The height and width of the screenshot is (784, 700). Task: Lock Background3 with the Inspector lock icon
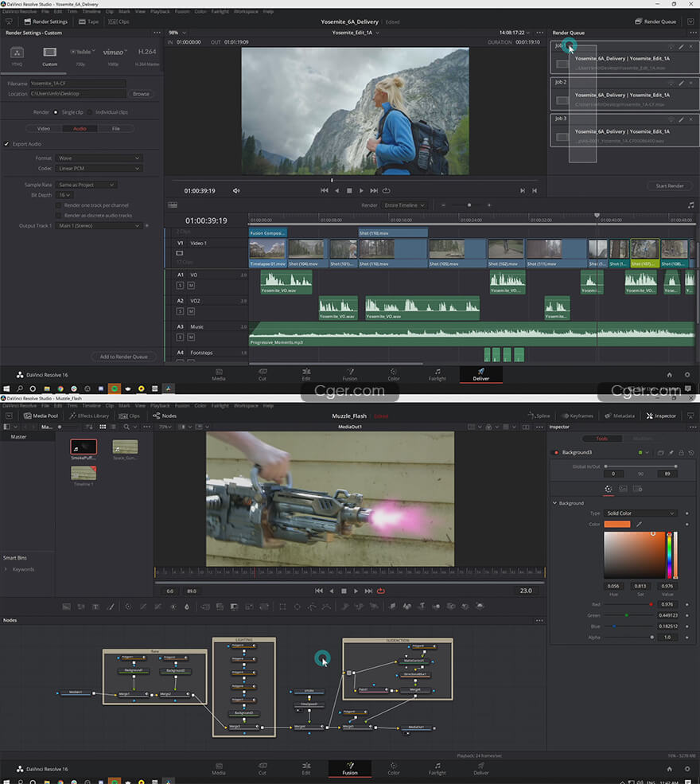(681, 453)
